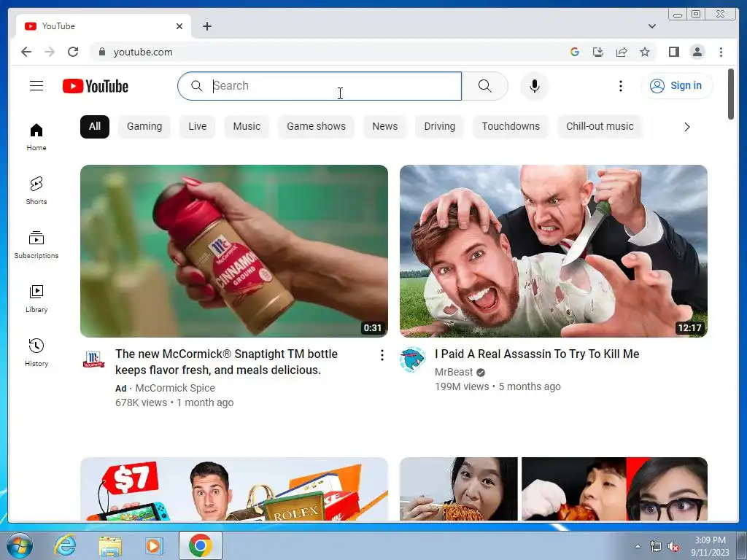Open Chrome's side panel

673,52
